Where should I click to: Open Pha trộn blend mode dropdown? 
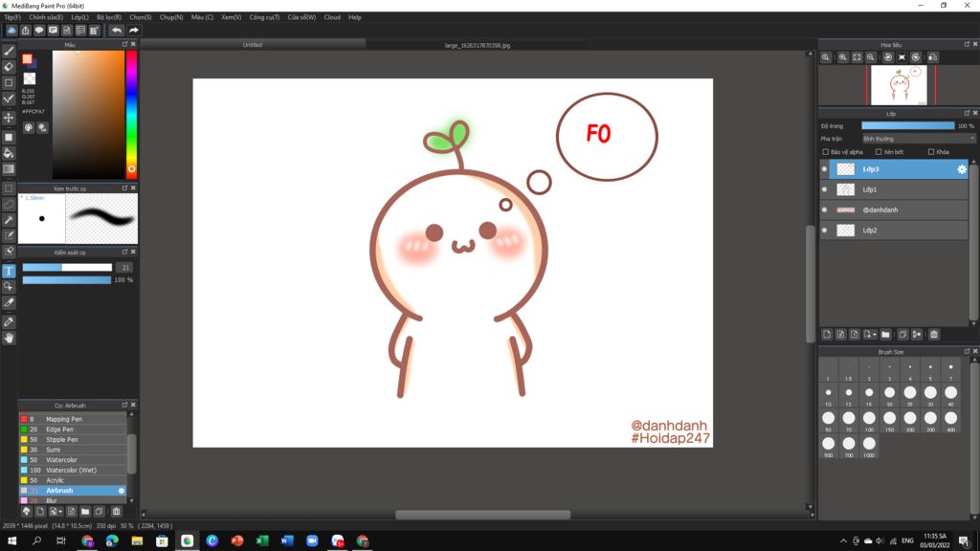(919, 139)
